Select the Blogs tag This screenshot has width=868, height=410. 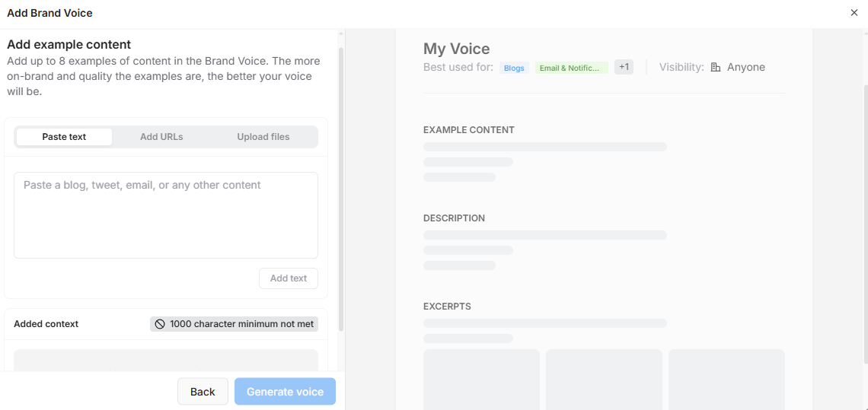click(x=514, y=68)
